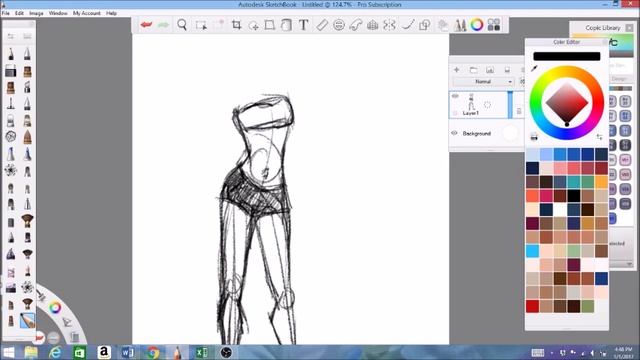
Task: Open the My Account menu
Action: [87, 13]
